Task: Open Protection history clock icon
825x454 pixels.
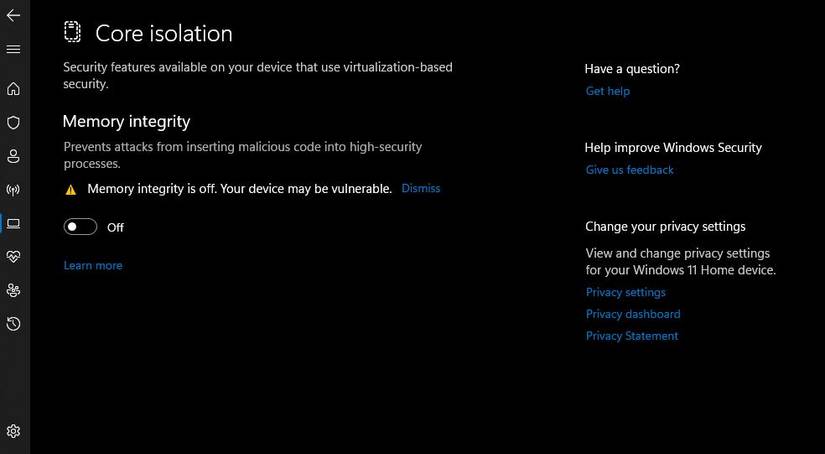Action: pos(13,324)
